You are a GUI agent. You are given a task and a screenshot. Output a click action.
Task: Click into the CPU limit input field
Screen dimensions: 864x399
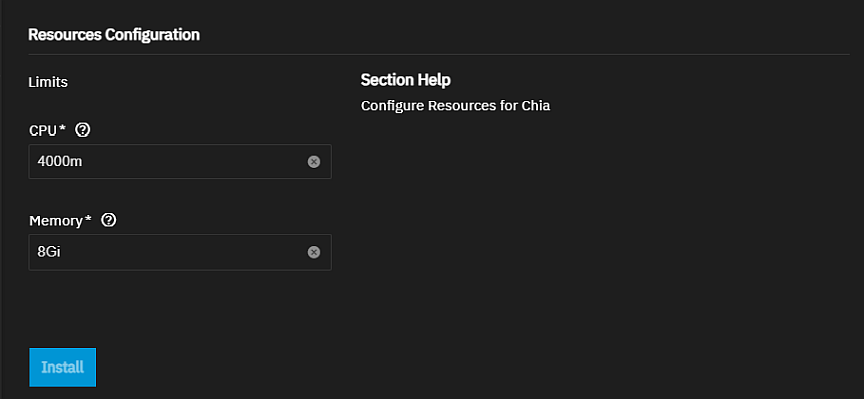coord(180,161)
